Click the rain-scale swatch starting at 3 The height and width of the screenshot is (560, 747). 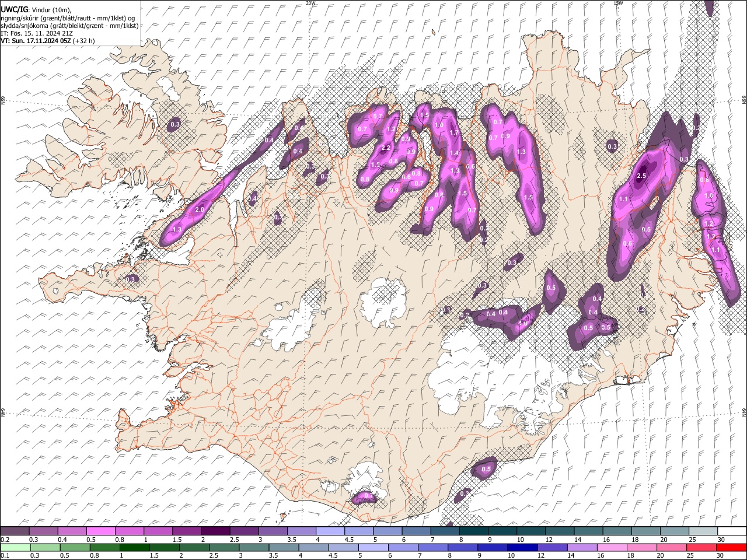(x=254, y=547)
